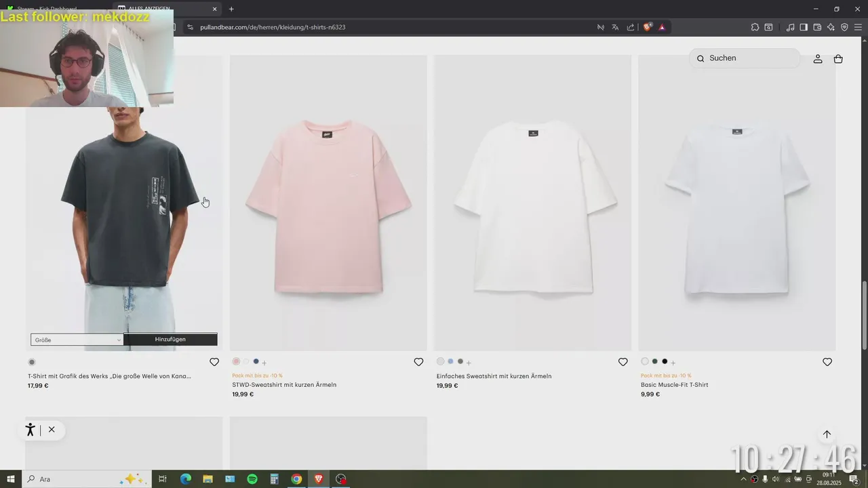Open Google Chrome from the taskbar
868x488 pixels.
coord(296,479)
